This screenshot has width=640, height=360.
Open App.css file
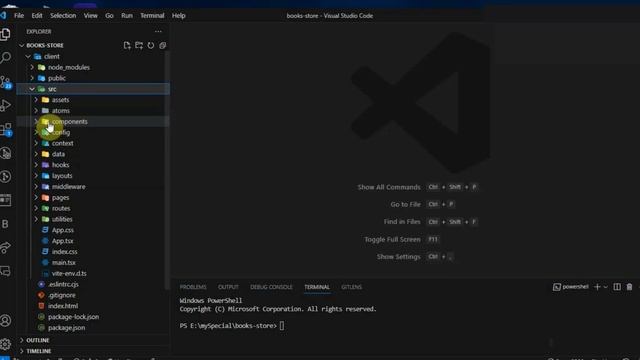click(x=63, y=230)
